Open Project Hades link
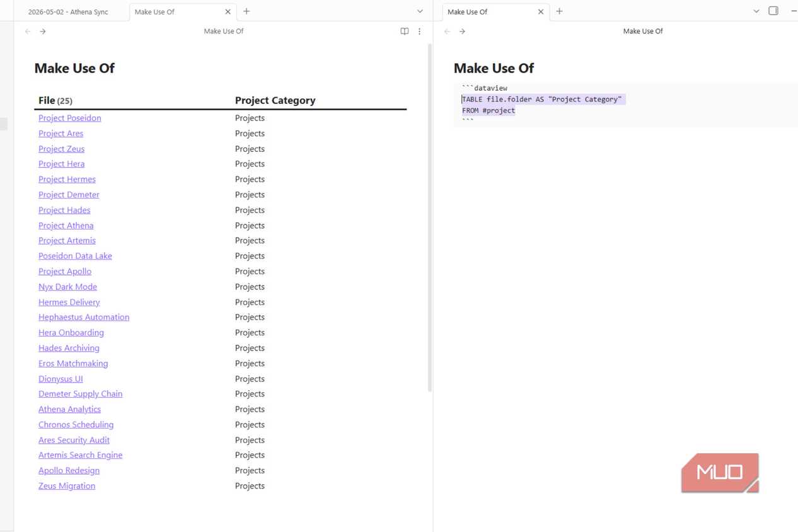This screenshot has height=532, width=798. [x=64, y=210]
